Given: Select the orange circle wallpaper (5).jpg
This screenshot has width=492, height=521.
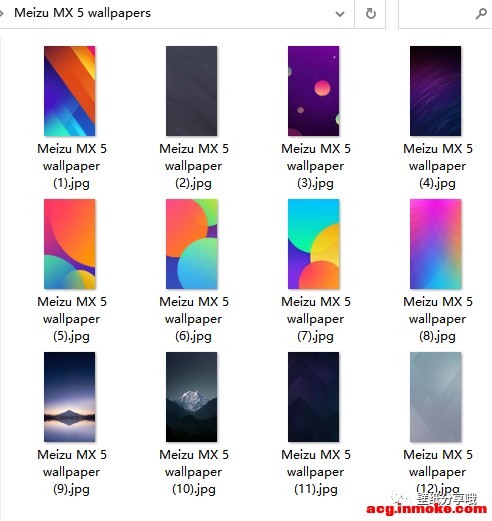Looking at the screenshot, I should 69,244.
